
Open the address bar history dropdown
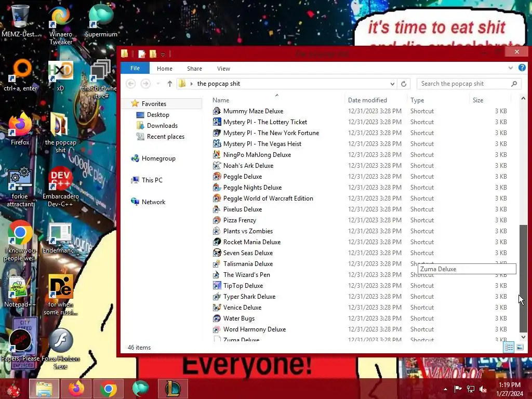coord(392,84)
